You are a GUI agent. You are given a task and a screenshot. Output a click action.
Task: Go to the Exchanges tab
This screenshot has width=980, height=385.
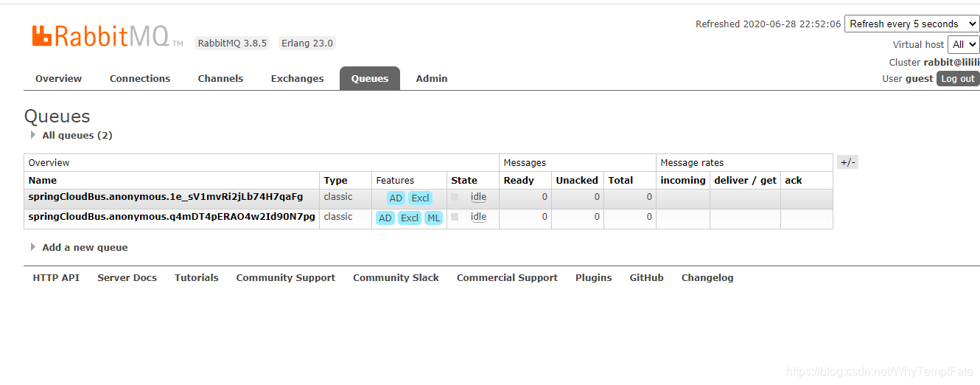click(297, 79)
